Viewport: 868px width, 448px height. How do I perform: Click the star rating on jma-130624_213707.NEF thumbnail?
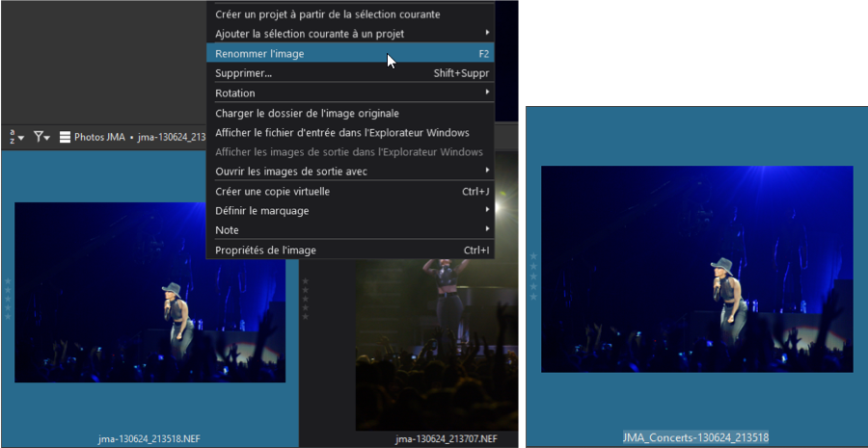tap(305, 299)
